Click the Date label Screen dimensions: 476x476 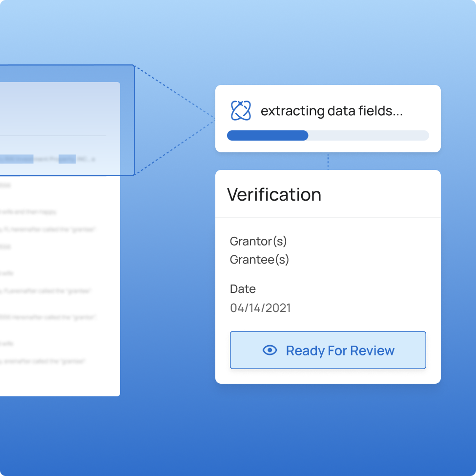(x=243, y=289)
